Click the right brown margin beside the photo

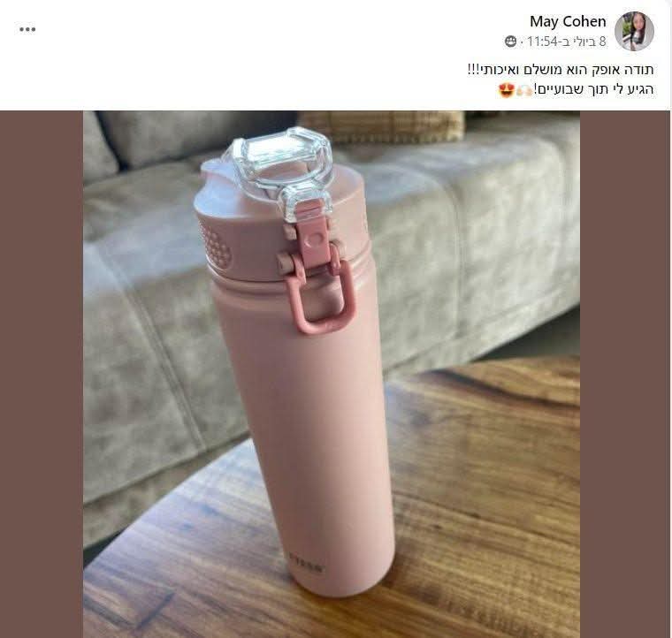tap(626, 374)
